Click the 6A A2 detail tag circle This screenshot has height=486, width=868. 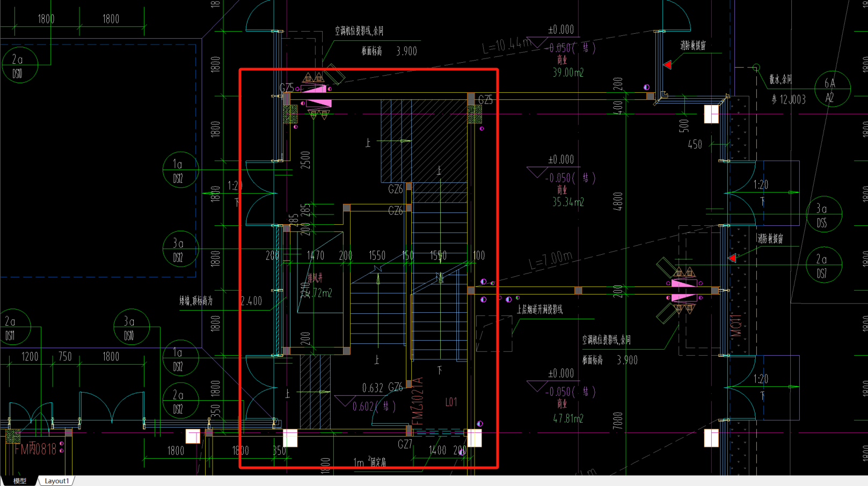pyautogui.click(x=833, y=89)
